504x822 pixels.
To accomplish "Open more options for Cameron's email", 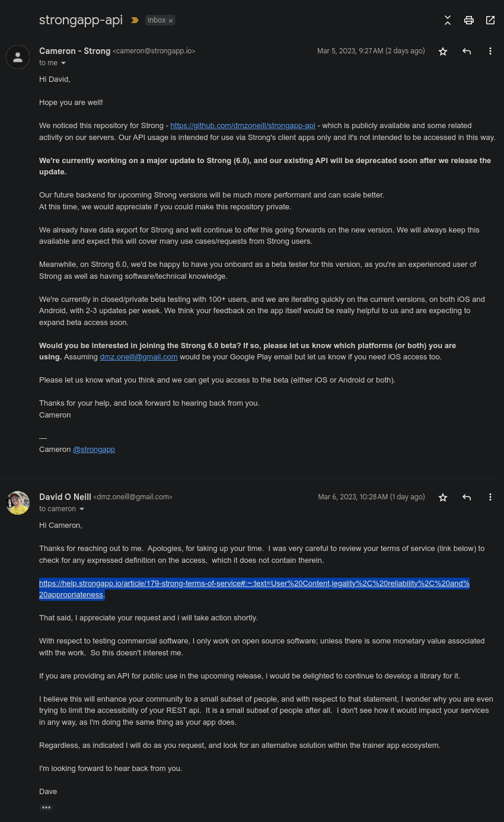I will click(x=490, y=51).
